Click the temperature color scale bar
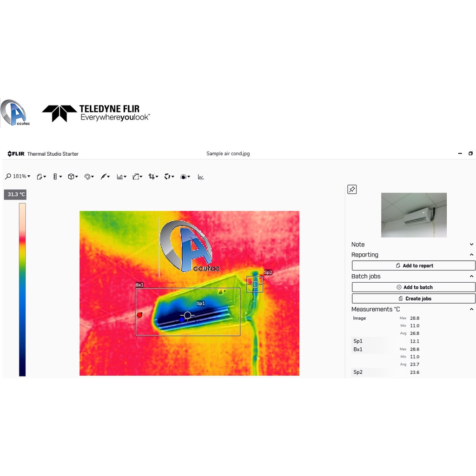The width and height of the screenshot is (476, 476). pyautogui.click(x=22, y=289)
